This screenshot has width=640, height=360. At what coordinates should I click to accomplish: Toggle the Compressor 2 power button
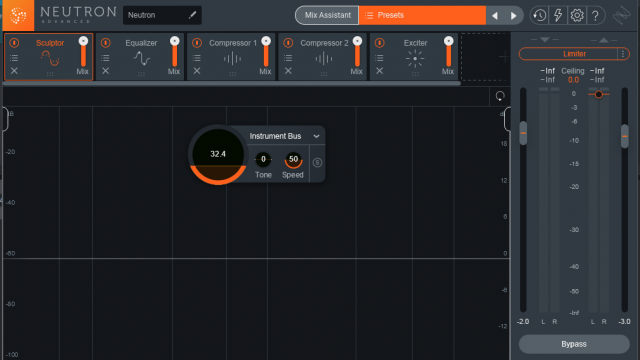pos(289,42)
